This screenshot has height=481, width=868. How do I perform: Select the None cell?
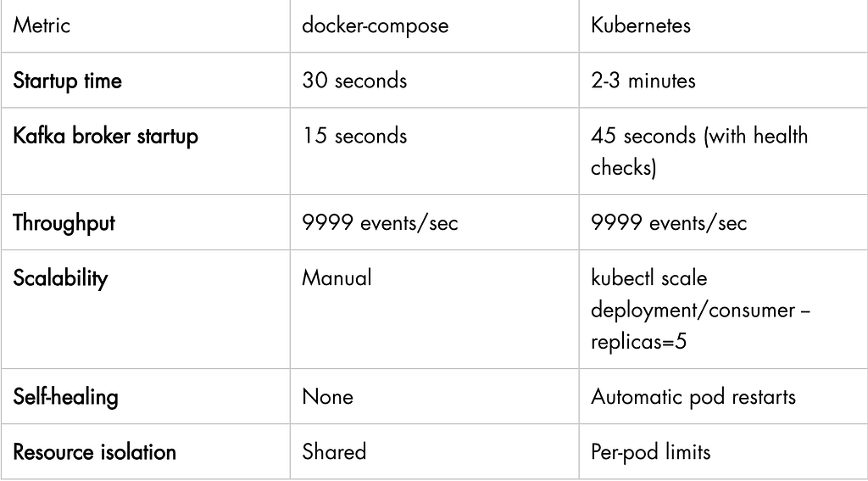coord(435,396)
